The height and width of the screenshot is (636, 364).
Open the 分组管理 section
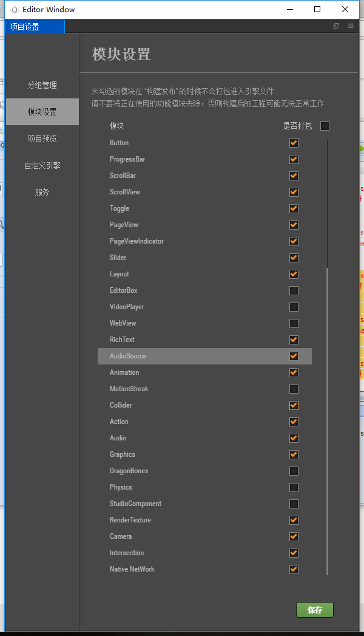click(x=42, y=85)
